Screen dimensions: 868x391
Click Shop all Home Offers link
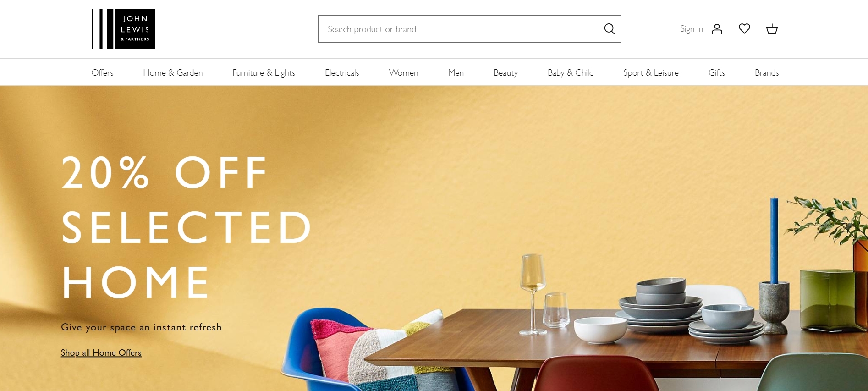click(x=101, y=352)
